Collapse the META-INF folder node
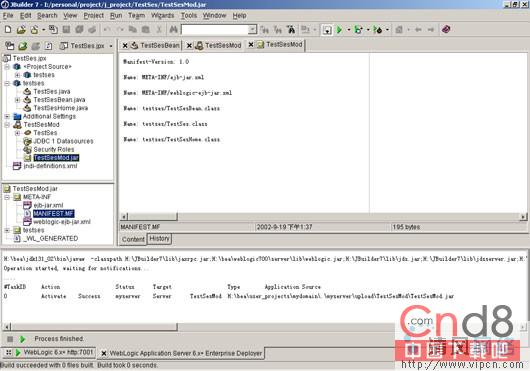This screenshot has width=530, height=371. [x=7, y=197]
